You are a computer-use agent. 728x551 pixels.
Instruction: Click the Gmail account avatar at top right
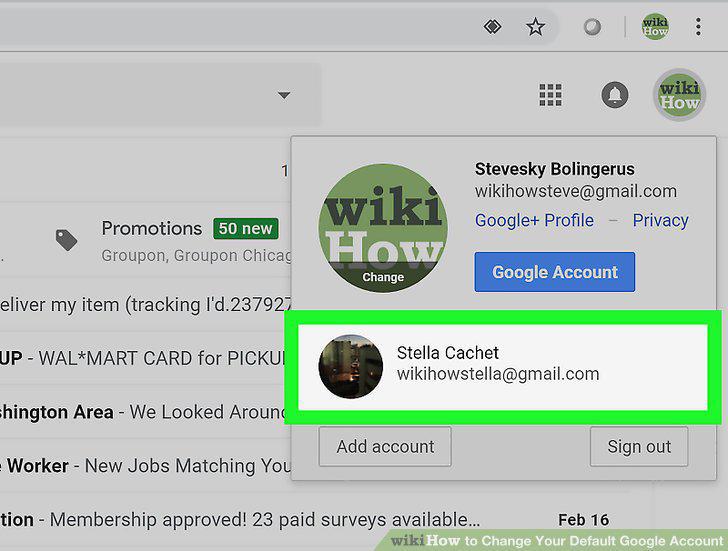pyautogui.click(x=679, y=95)
